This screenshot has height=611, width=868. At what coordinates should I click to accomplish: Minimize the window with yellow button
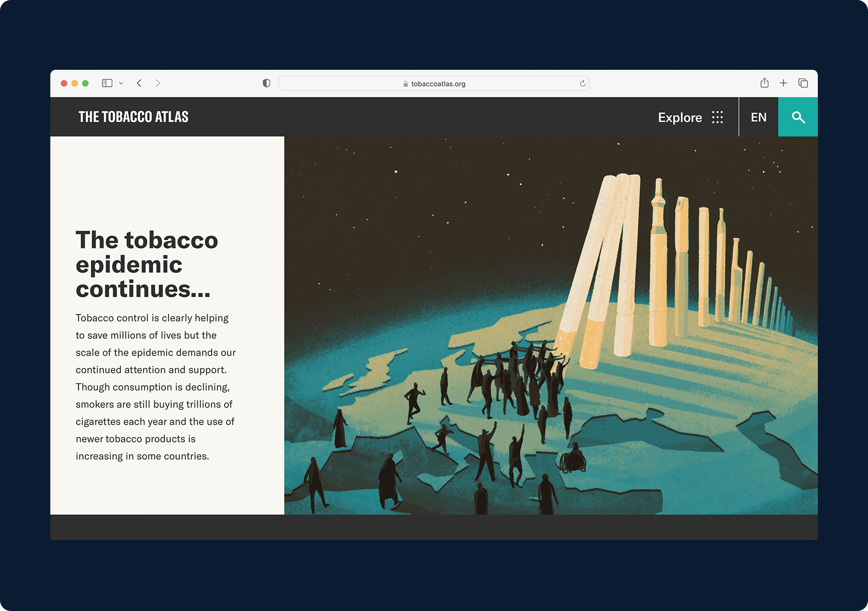click(x=75, y=83)
